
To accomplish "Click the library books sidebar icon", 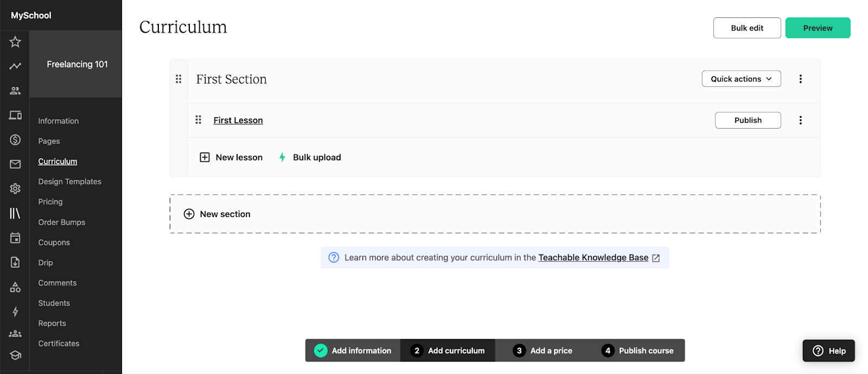I will pos(15,213).
